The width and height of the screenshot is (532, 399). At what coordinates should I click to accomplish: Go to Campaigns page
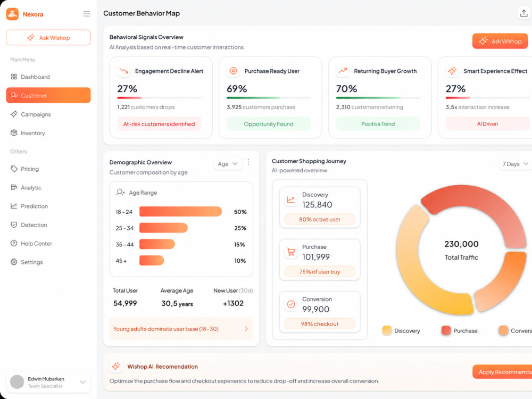[x=48, y=114]
